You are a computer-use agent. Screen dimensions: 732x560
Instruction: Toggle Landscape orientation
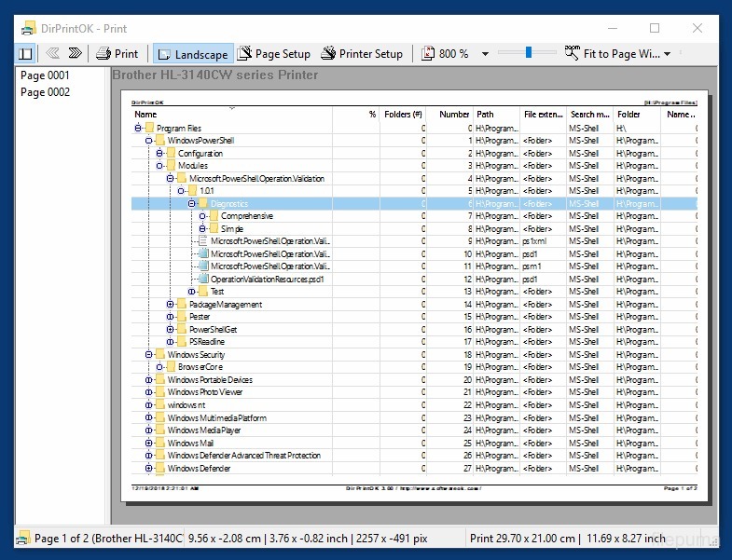[191, 54]
